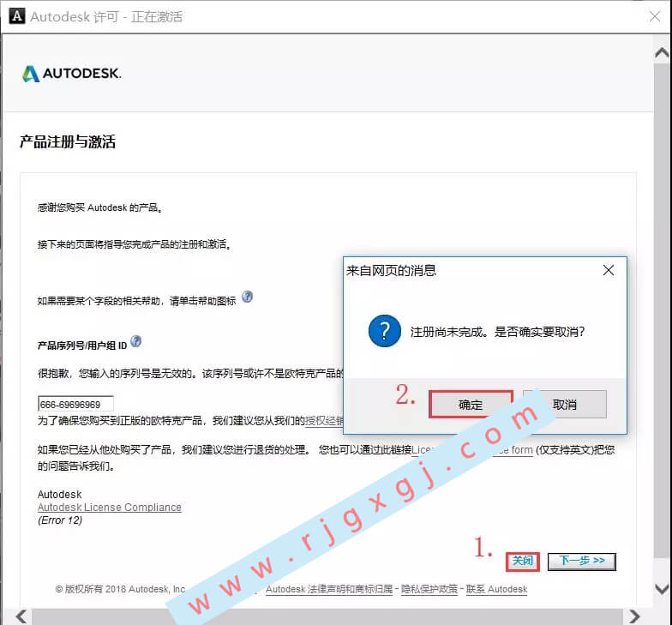Click the 感谢您购买 Autodesk 的产品 text

point(99,207)
